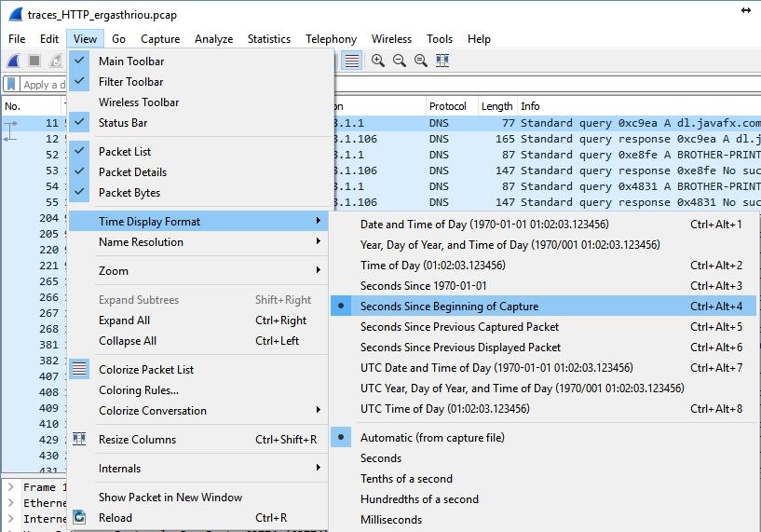Screen dimensions: 761x532
Task: Open Coloring Rules... dialog
Action: [198, 390]
